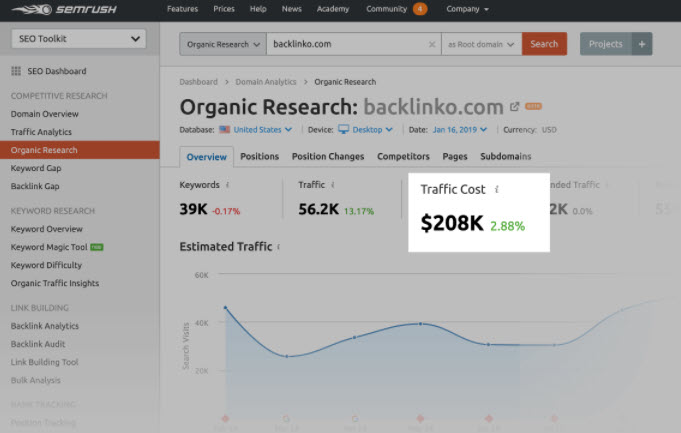Open Domain Overview in sidebar
This screenshot has height=433, width=681.
[45, 114]
